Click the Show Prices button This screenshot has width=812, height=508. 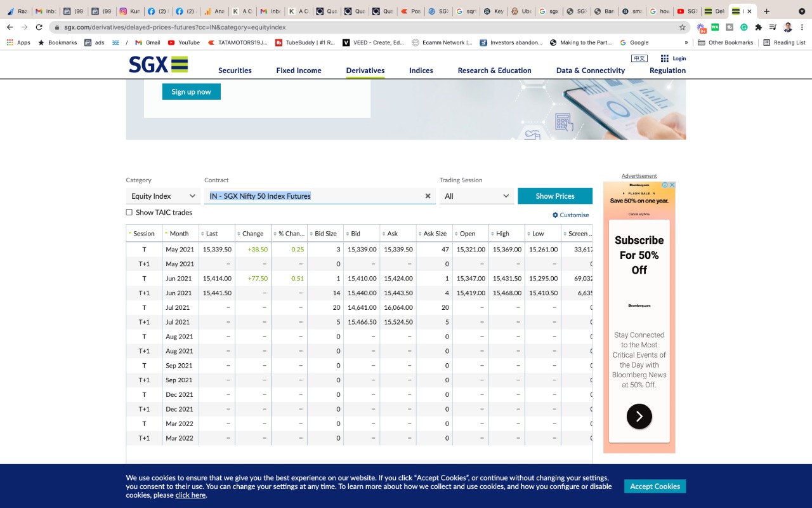coord(554,196)
